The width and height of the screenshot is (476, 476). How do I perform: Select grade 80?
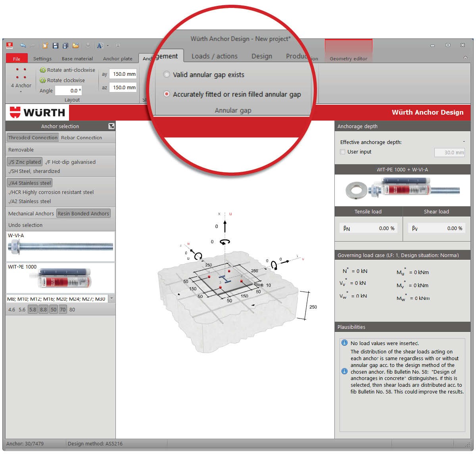pos(72,310)
